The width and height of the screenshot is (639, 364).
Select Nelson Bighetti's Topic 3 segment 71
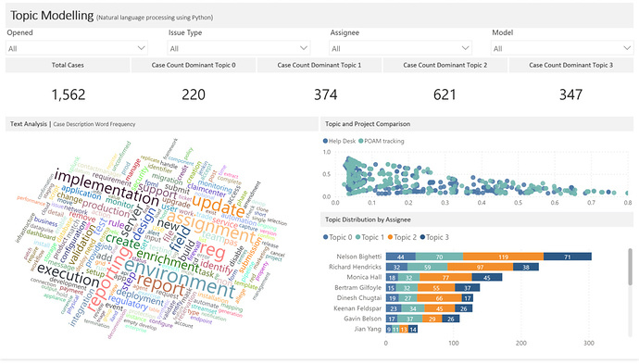[568, 257]
